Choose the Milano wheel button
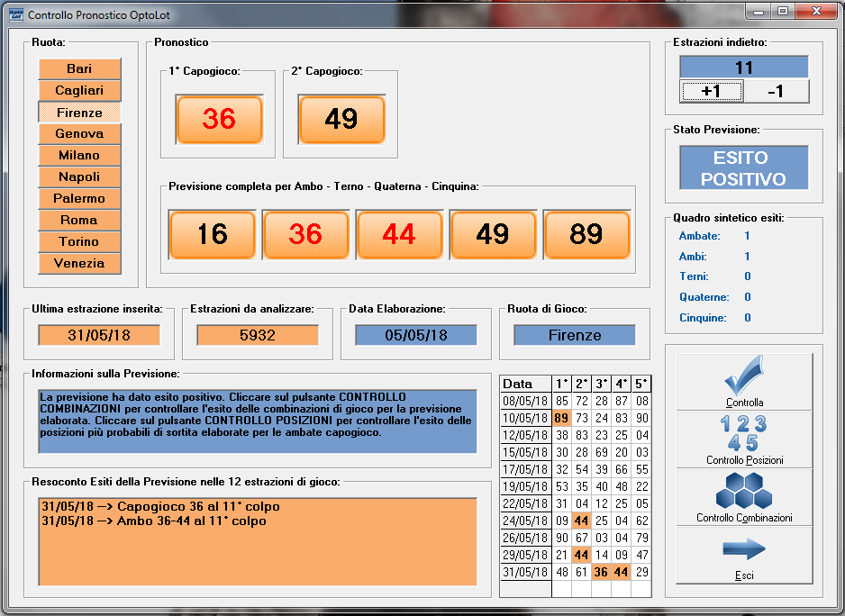 coord(79,155)
